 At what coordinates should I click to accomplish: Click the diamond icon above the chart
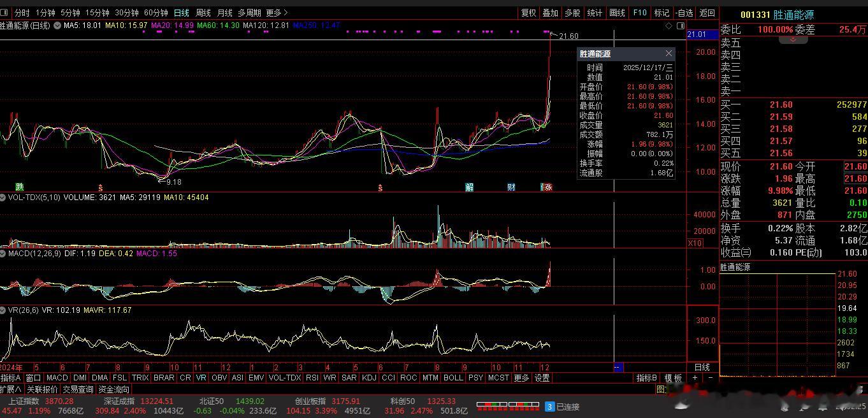point(669,25)
